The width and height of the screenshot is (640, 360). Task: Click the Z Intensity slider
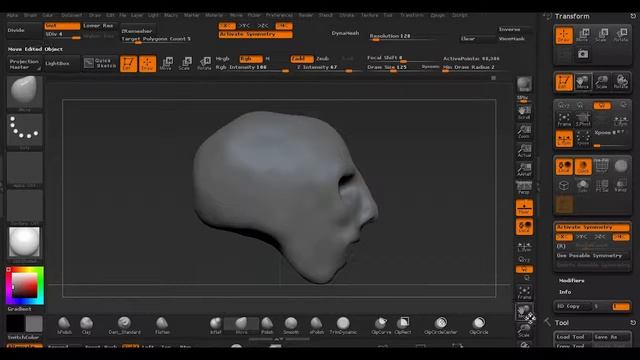coord(329,67)
